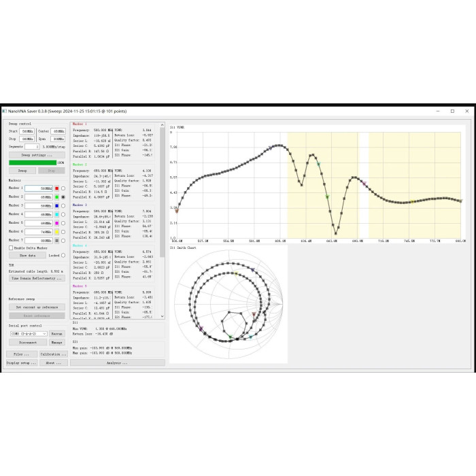
Task: Open Display setup dialog
Action: click(22, 362)
